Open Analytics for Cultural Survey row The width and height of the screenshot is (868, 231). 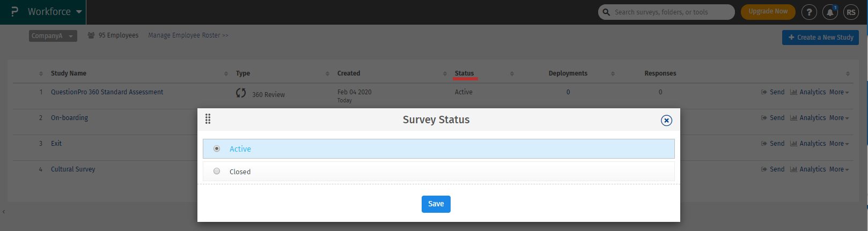[x=808, y=169]
